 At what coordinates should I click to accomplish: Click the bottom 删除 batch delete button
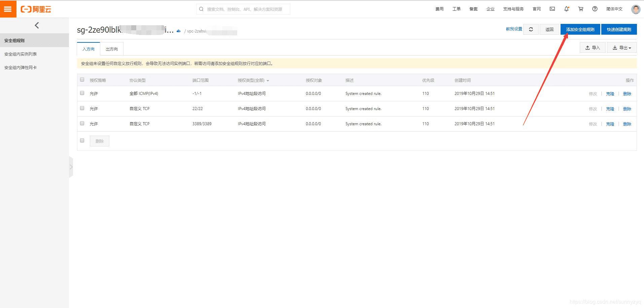coord(100,141)
